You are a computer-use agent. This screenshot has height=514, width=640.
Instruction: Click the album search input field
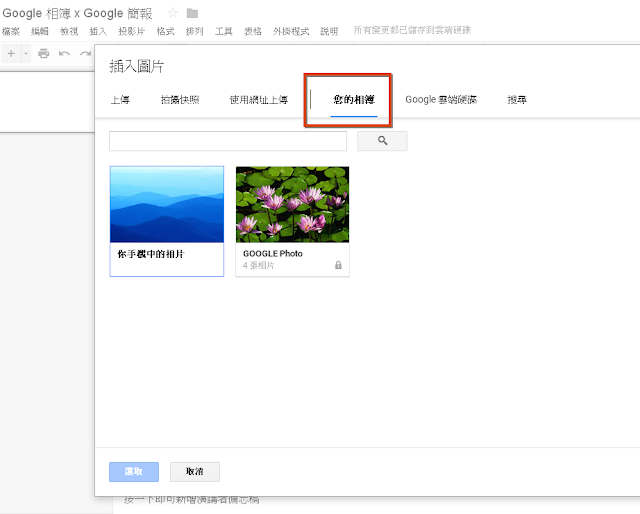[x=228, y=141]
